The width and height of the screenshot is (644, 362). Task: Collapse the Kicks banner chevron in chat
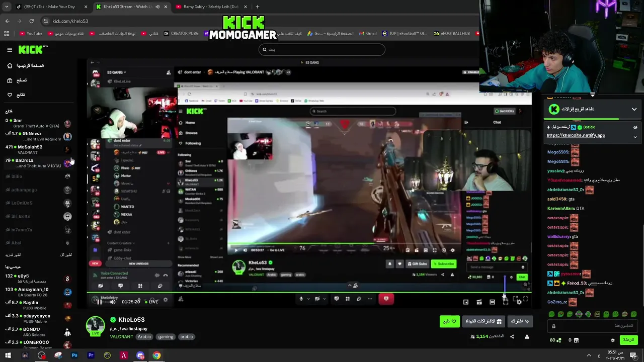(634, 109)
